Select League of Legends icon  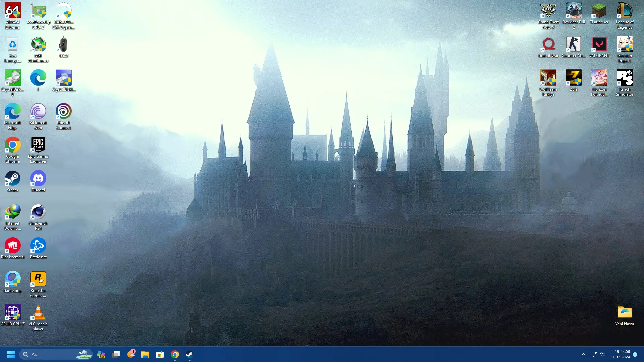tap(625, 16)
